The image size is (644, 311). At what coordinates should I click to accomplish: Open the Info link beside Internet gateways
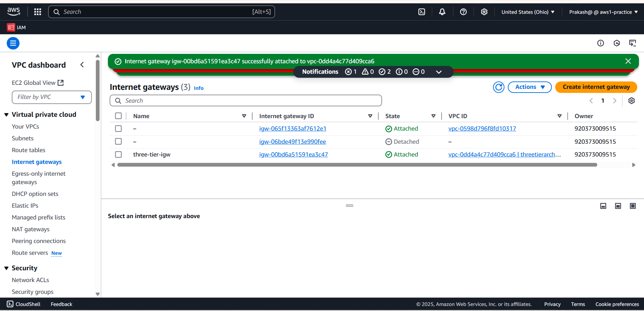[x=199, y=88]
